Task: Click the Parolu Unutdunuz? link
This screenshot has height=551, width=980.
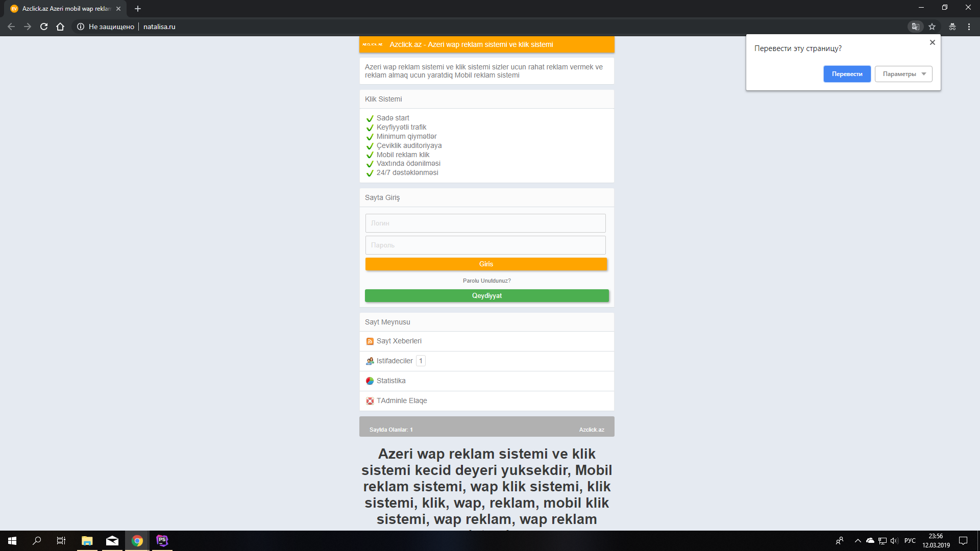Action: [x=486, y=281]
